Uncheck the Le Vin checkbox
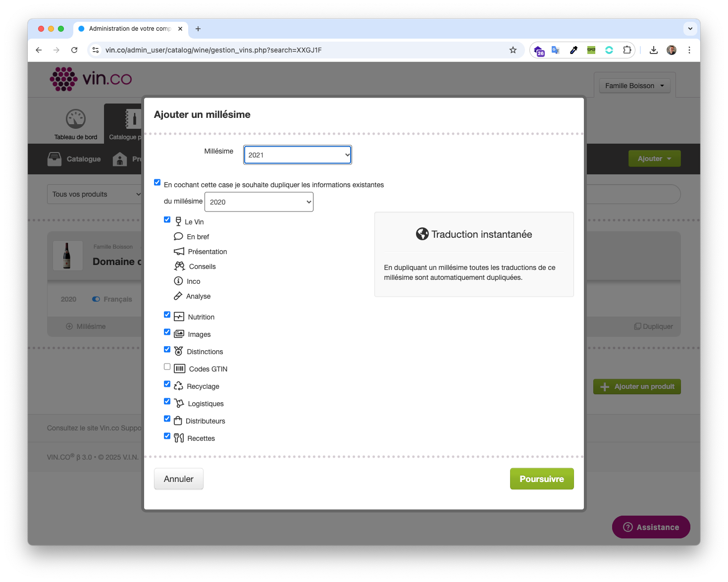This screenshot has height=582, width=728. tap(167, 220)
